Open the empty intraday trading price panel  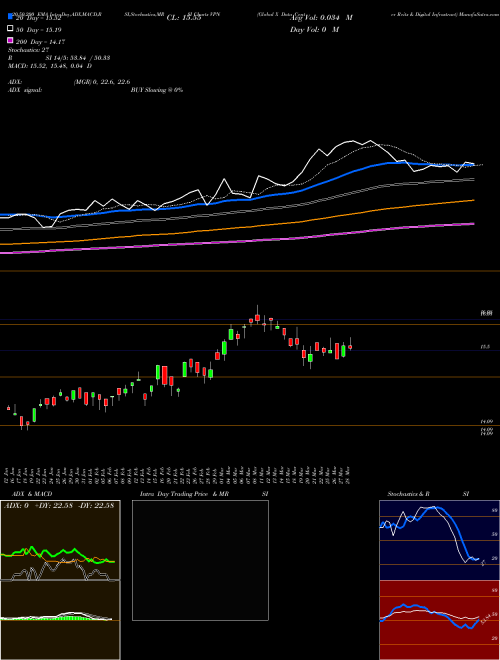click(200, 560)
